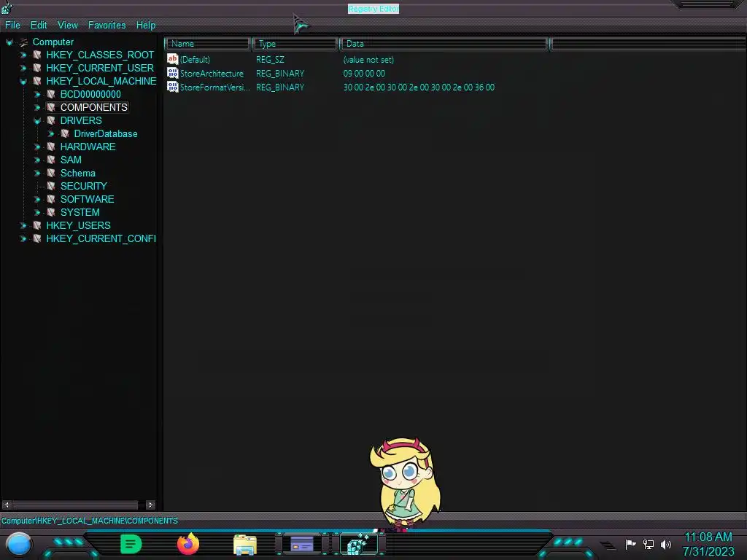Image resolution: width=747 pixels, height=560 pixels.
Task: Click the SAM folder icon
Action: (x=51, y=160)
